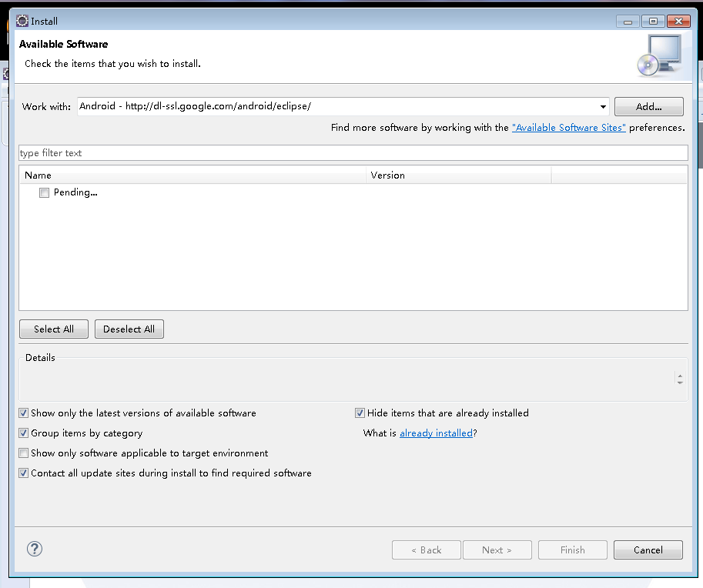
Task: Click the Add... button
Action: 649,107
